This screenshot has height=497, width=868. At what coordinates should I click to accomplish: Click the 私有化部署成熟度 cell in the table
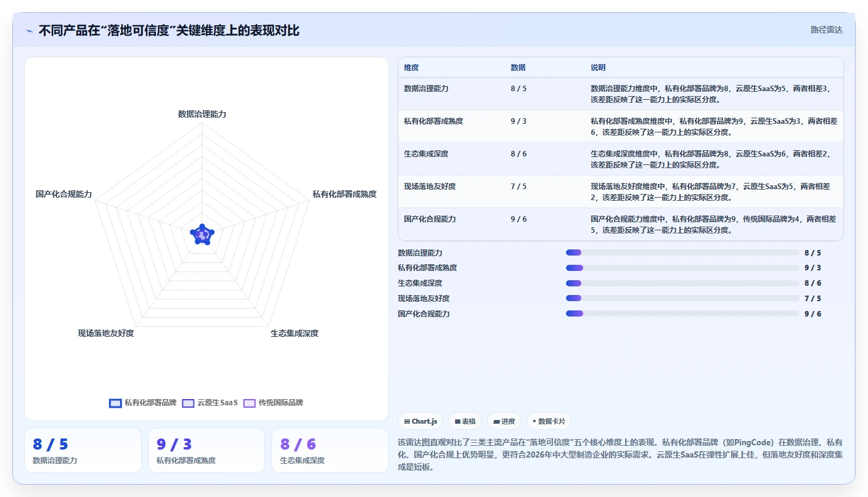[x=433, y=121]
